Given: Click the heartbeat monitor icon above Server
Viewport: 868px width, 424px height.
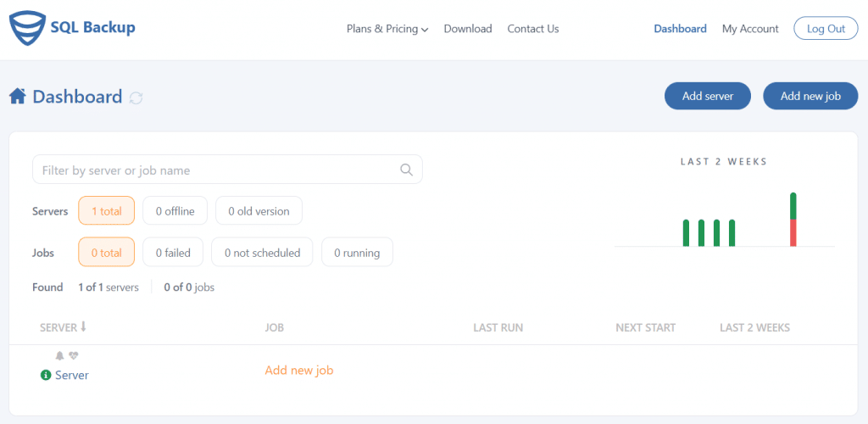Looking at the screenshot, I should 73,356.
